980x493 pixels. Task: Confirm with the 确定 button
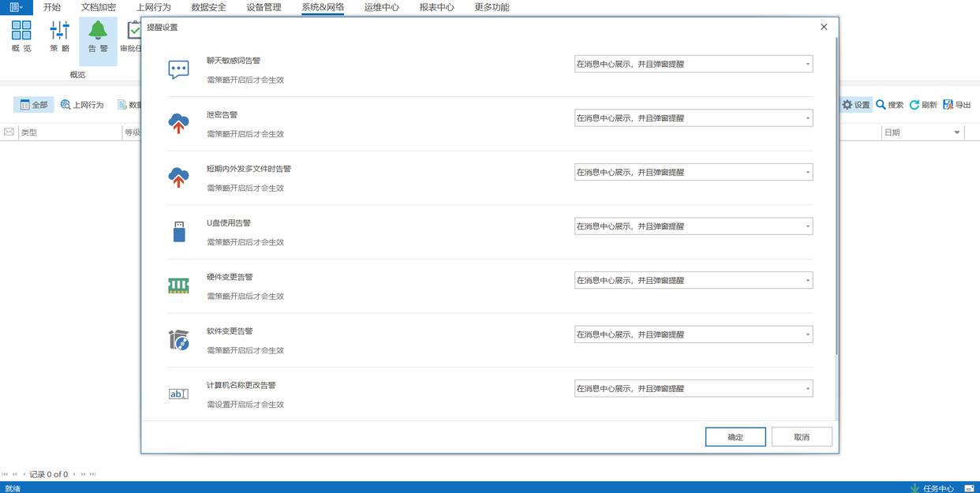[735, 437]
